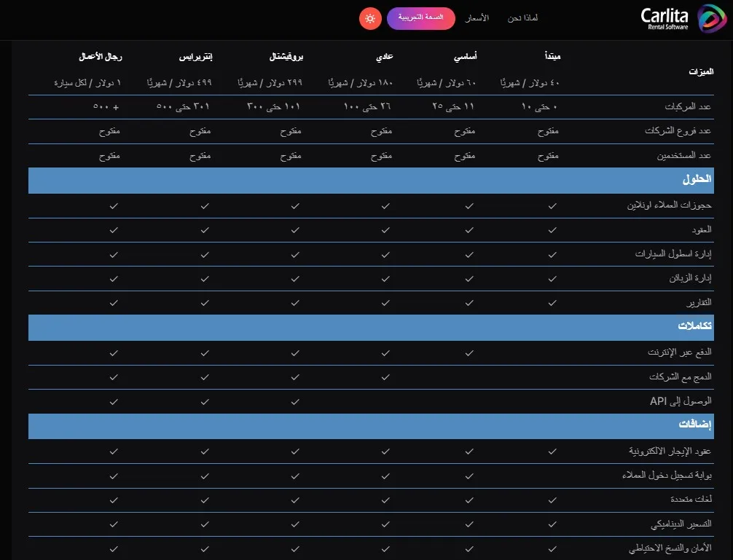The image size is (733, 560).
Task: Click the عدد المستخدمين row label
Action: 684,155
